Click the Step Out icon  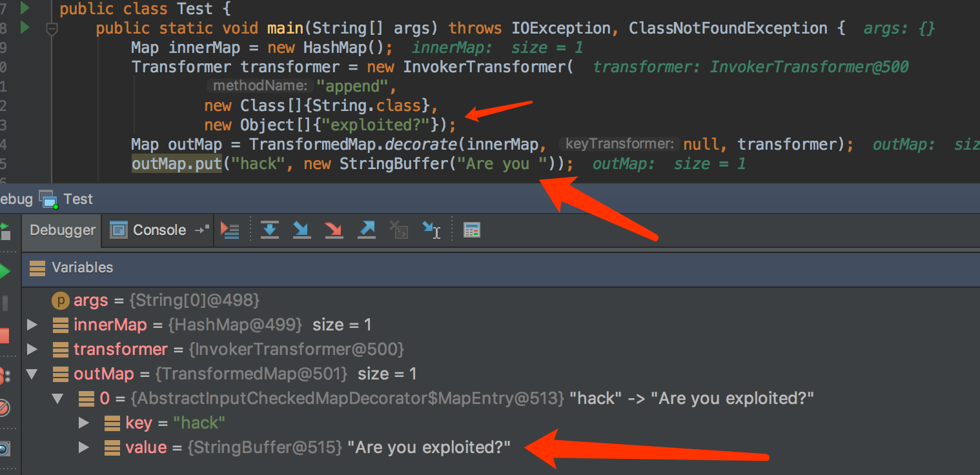[367, 230]
